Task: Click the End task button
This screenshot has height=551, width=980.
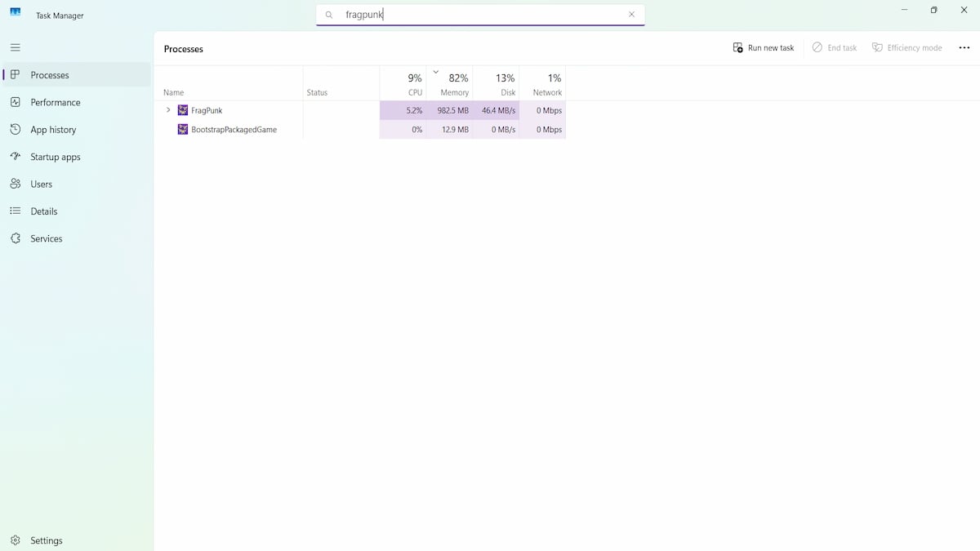Action: (834, 47)
